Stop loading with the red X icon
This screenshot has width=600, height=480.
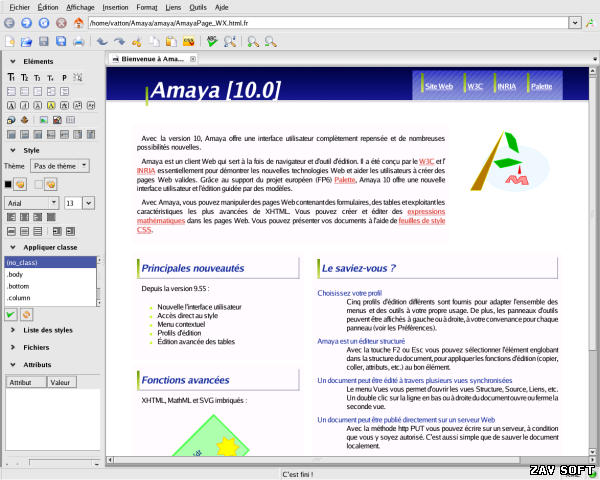(x=61, y=23)
